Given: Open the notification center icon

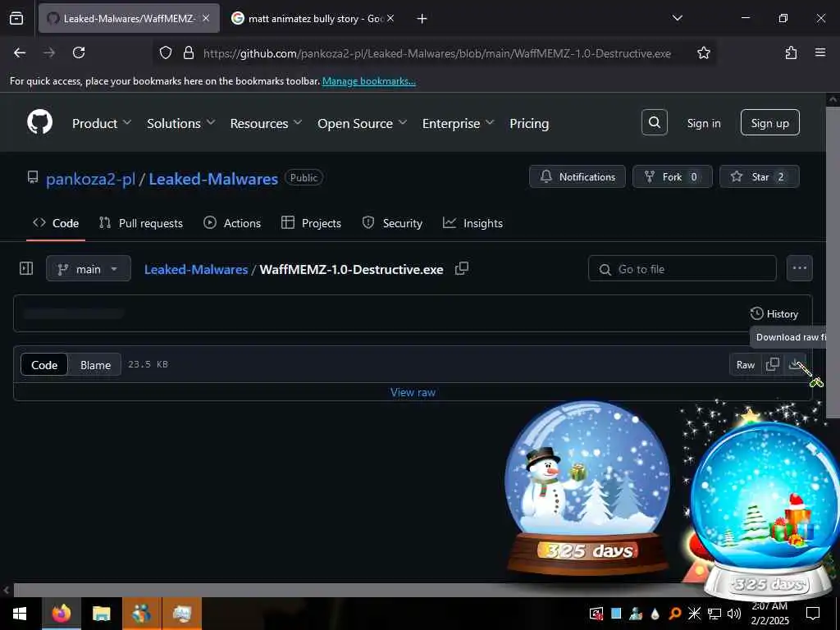Looking at the screenshot, I should 813,614.
